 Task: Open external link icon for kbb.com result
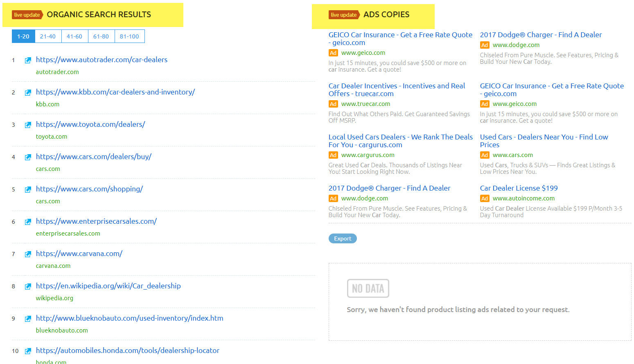click(28, 92)
